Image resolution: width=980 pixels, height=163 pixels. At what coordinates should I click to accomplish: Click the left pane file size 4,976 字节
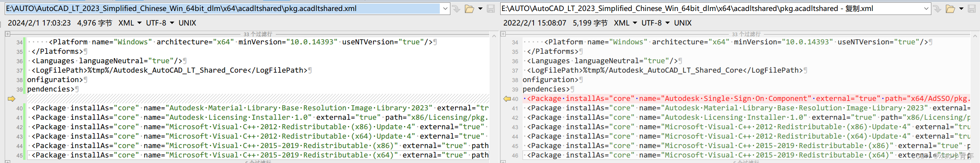point(95,23)
